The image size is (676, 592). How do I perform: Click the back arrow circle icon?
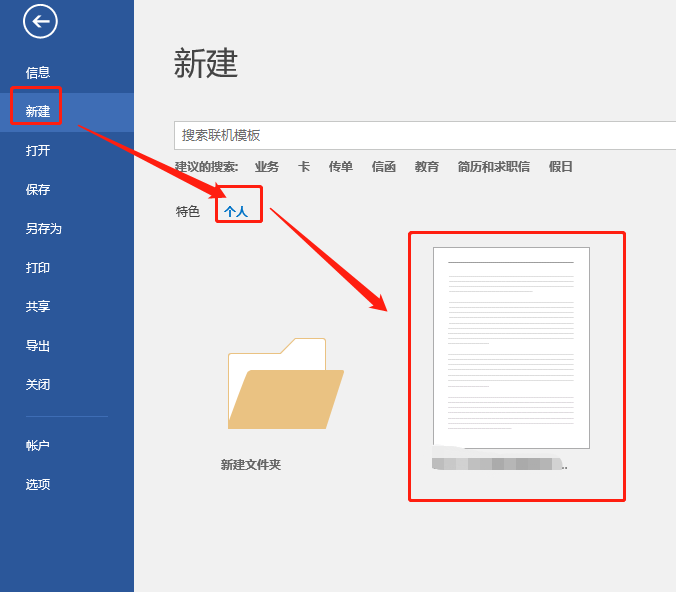[x=40, y=21]
